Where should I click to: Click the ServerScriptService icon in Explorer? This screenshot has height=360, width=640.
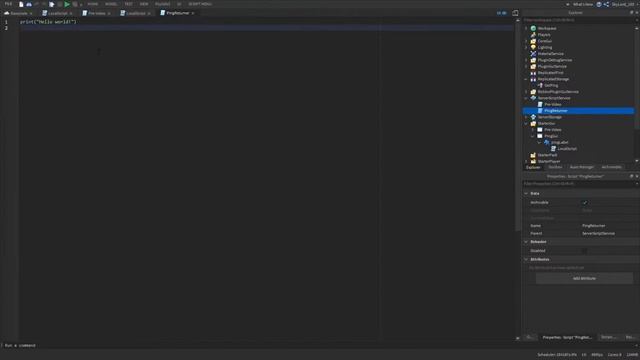[533, 98]
